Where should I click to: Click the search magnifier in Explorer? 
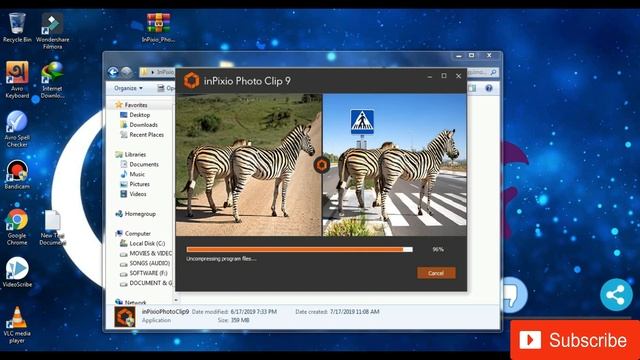coord(493,73)
